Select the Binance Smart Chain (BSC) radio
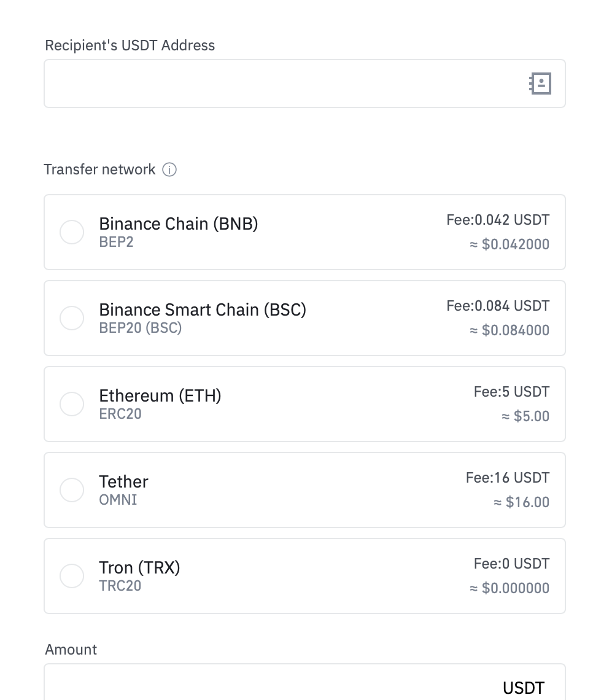The image size is (593, 700). (72, 318)
